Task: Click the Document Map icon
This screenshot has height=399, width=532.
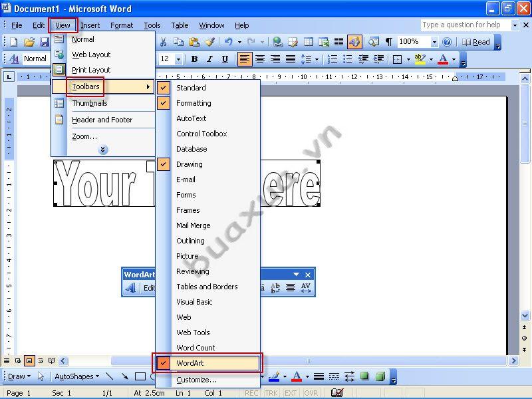Action: tap(374, 42)
